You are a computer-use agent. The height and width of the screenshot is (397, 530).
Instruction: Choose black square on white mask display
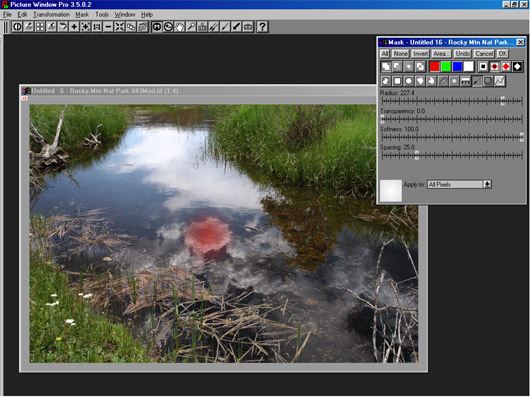pos(483,67)
